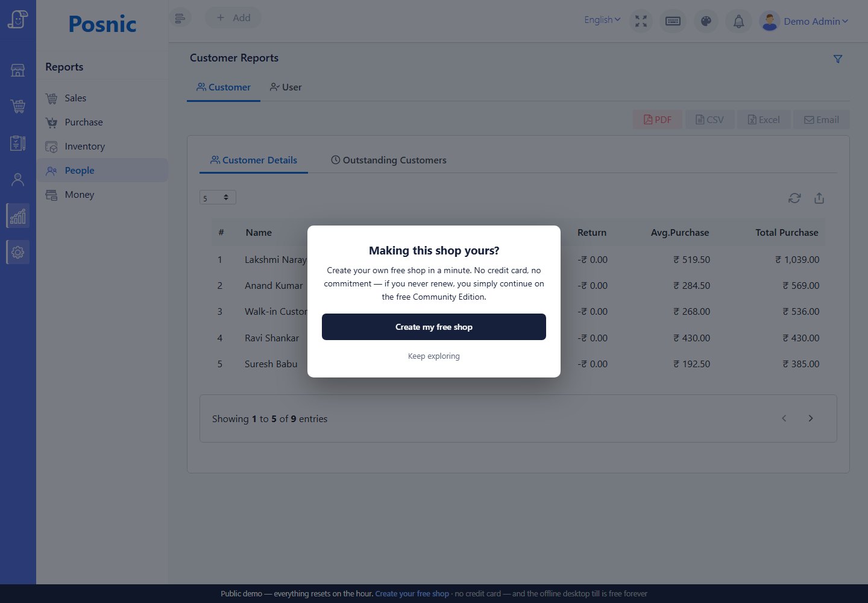Image resolution: width=868 pixels, height=603 pixels.
Task: Click the Return column header
Action: tap(592, 233)
